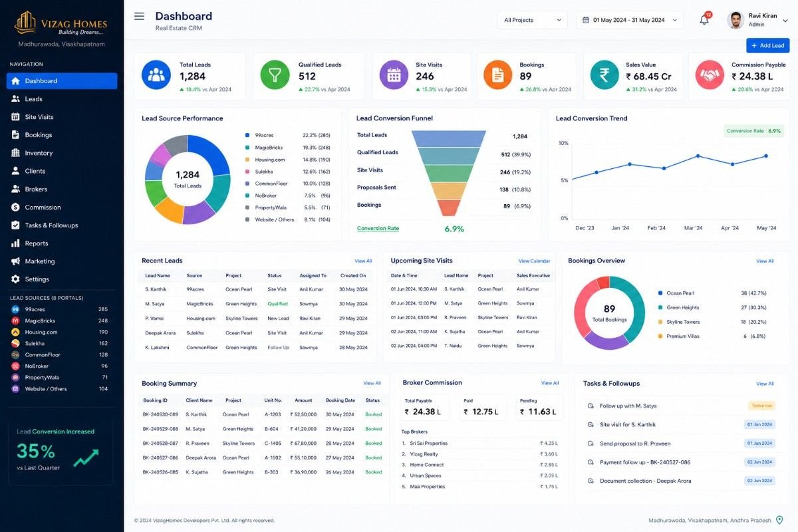Click booking ID BK-240530-089
Image resolution: width=798 pixels, height=532 pixels.
pos(160,414)
